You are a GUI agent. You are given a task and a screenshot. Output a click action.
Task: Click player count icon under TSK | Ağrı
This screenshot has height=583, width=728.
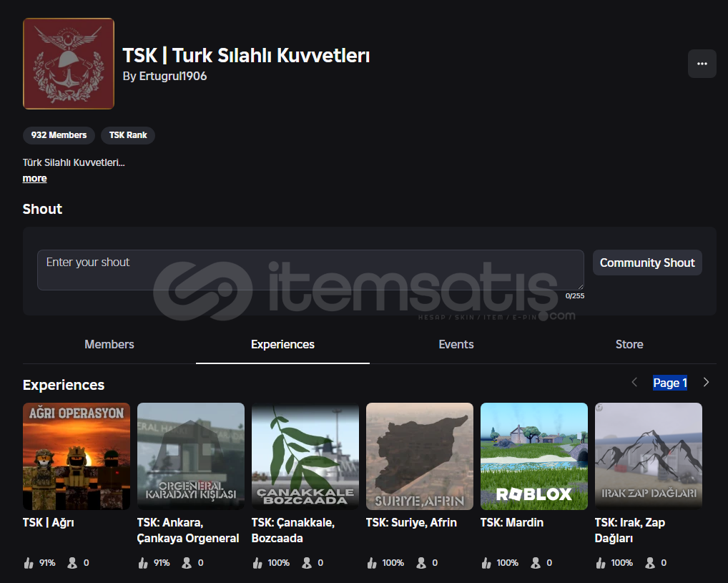(x=72, y=563)
